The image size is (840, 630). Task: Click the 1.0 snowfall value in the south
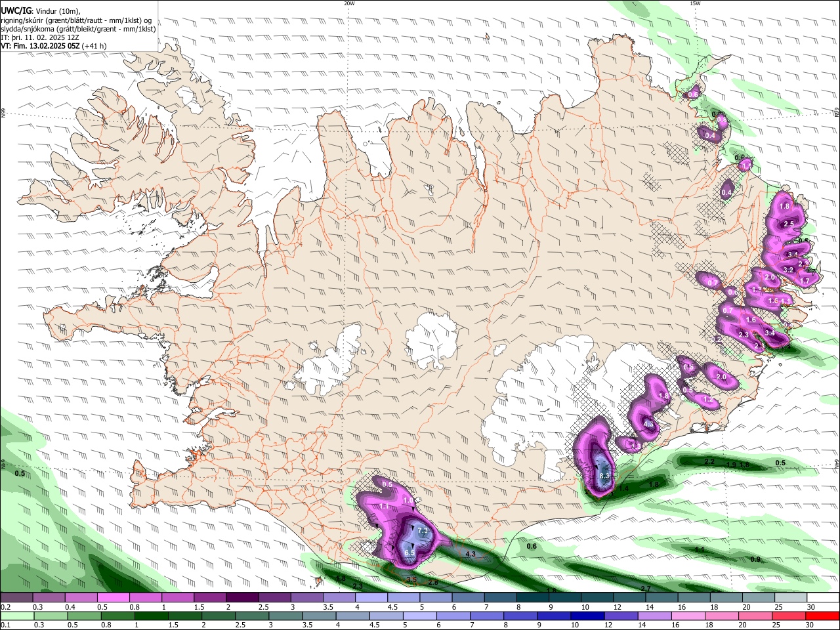(x=408, y=500)
